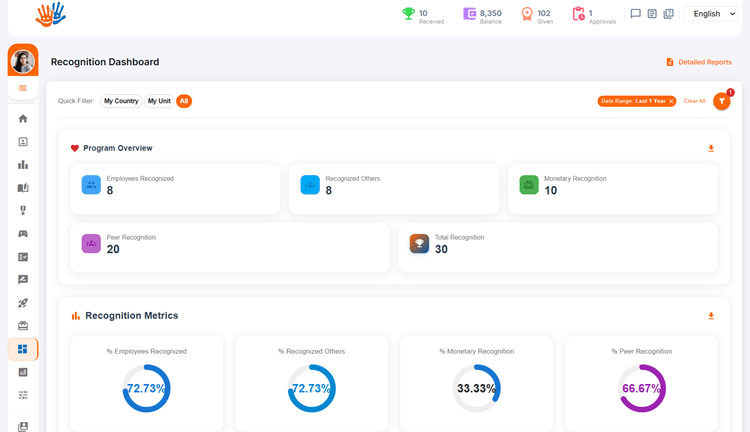
Task: Select the All quick filter
Action: tap(184, 101)
